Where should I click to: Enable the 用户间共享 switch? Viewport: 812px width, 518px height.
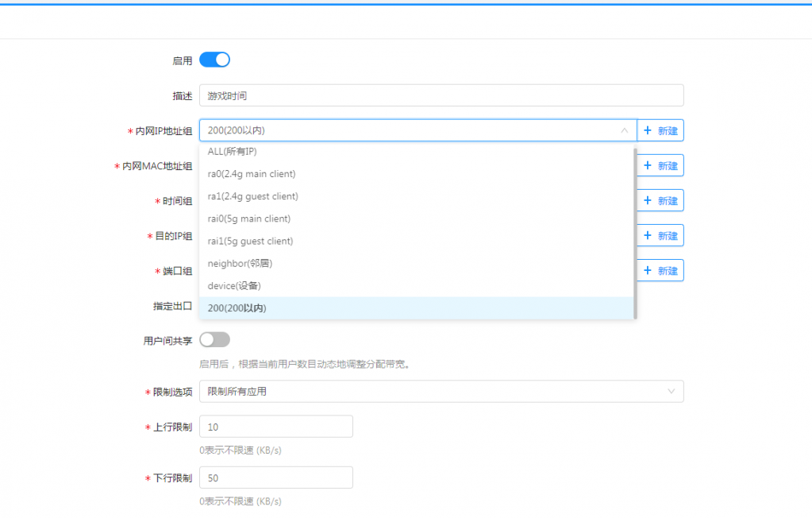(x=214, y=340)
